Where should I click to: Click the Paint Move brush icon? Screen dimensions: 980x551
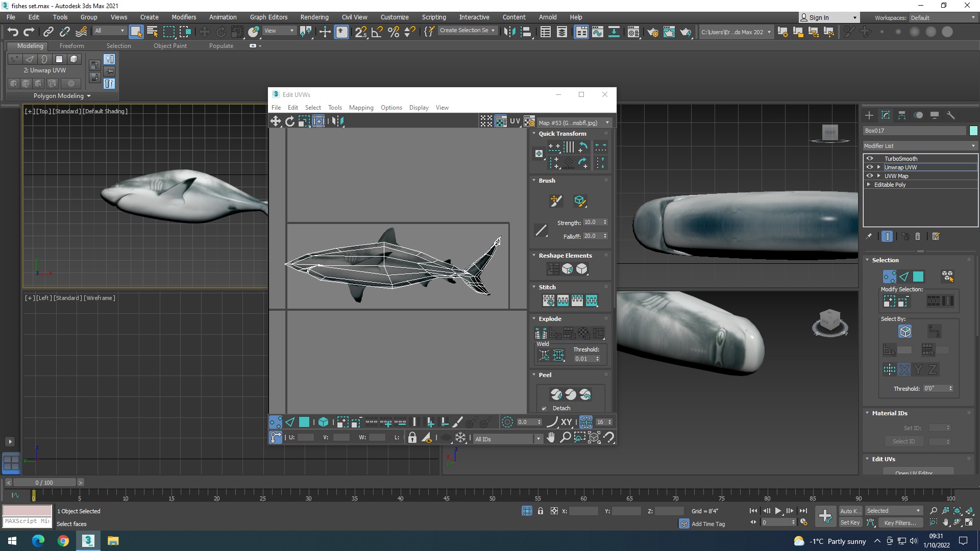pos(556,201)
